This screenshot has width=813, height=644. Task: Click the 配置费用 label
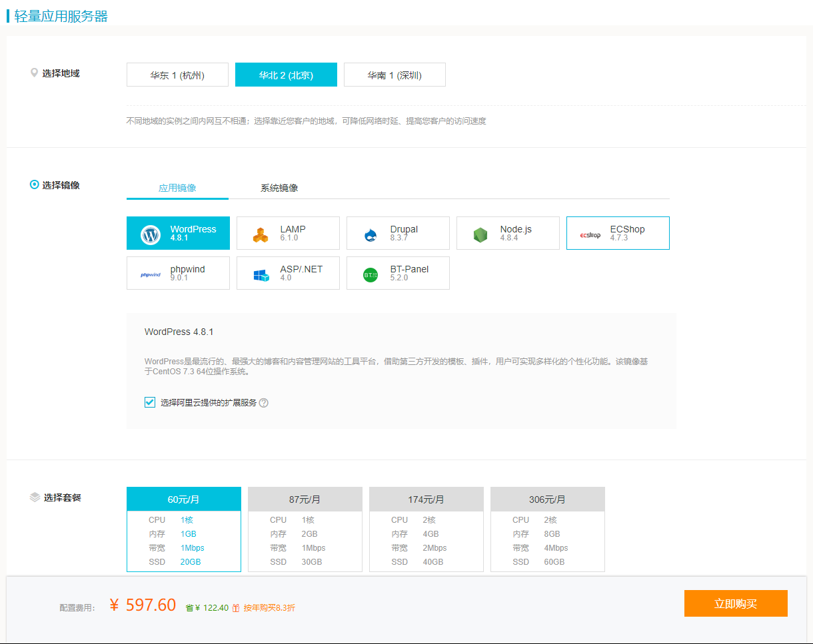coord(77,608)
